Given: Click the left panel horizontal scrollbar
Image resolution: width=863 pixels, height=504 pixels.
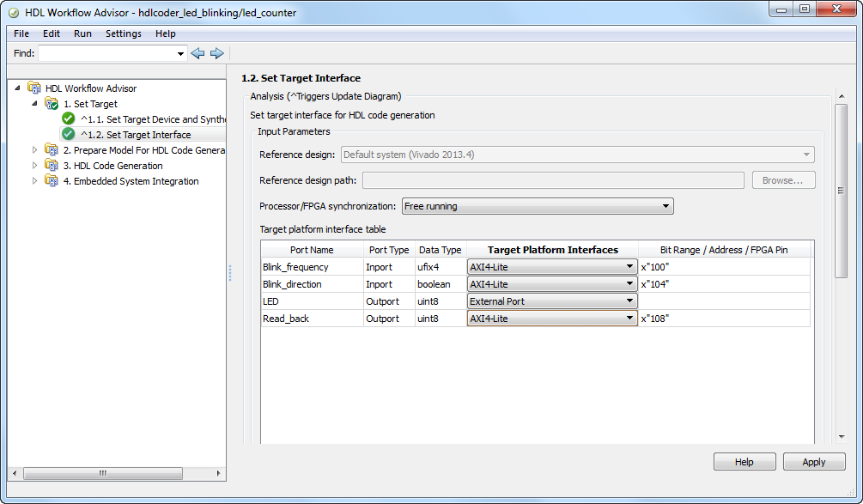Looking at the screenshot, I should pyautogui.click(x=103, y=473).
